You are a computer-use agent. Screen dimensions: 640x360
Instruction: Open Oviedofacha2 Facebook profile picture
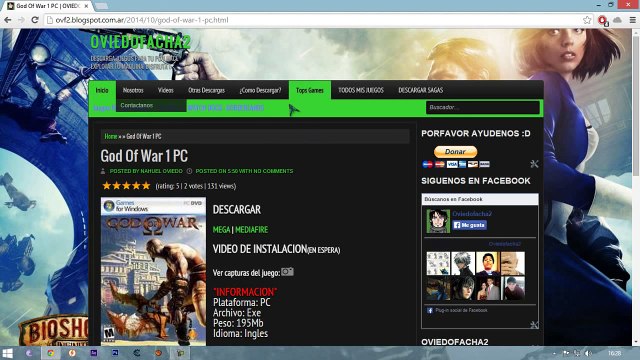pyautogui.click(x=438, y=221)
